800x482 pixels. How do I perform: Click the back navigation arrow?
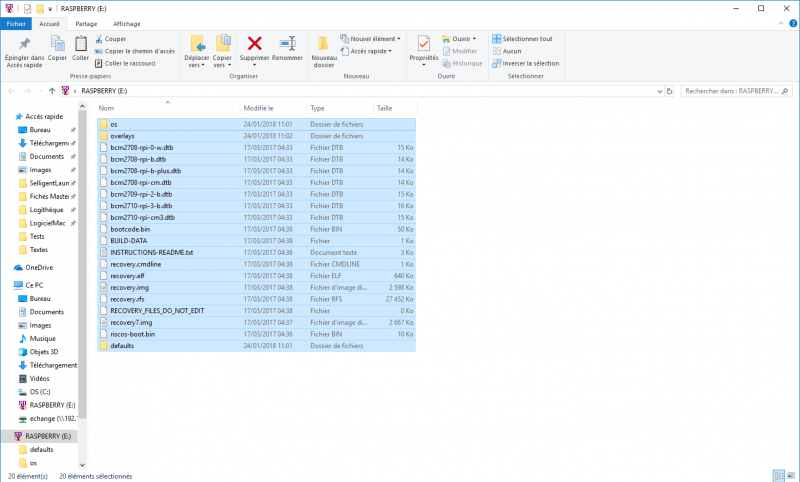[x=11, y=91]
